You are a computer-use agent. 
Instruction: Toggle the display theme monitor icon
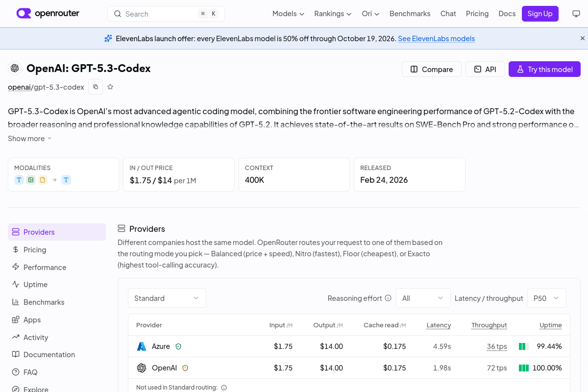point(576,14)
